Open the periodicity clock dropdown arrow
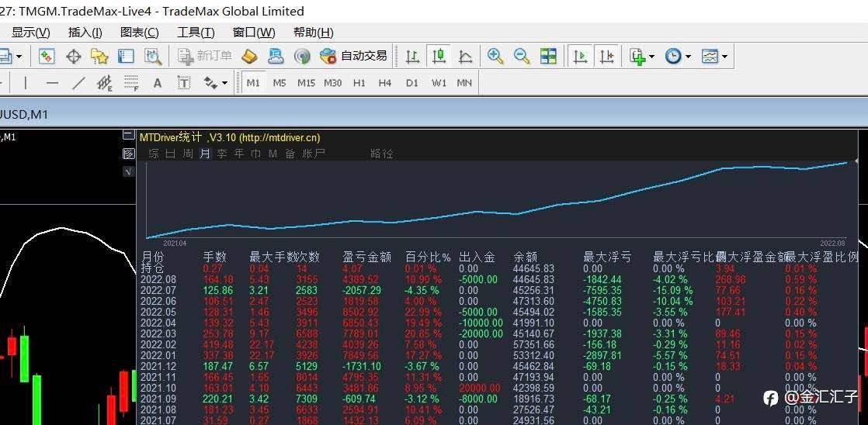This screenshot has width=868, height=425. tap(688, 56)
